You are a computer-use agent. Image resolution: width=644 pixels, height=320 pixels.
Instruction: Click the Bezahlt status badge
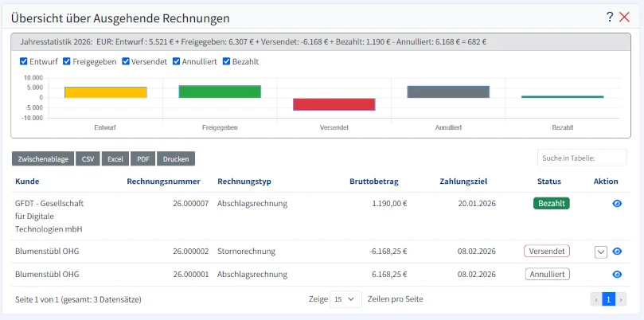[552, 203]
